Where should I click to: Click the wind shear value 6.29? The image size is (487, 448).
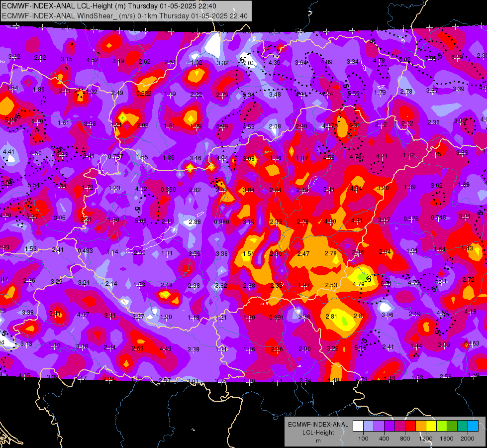pos(457,57)
